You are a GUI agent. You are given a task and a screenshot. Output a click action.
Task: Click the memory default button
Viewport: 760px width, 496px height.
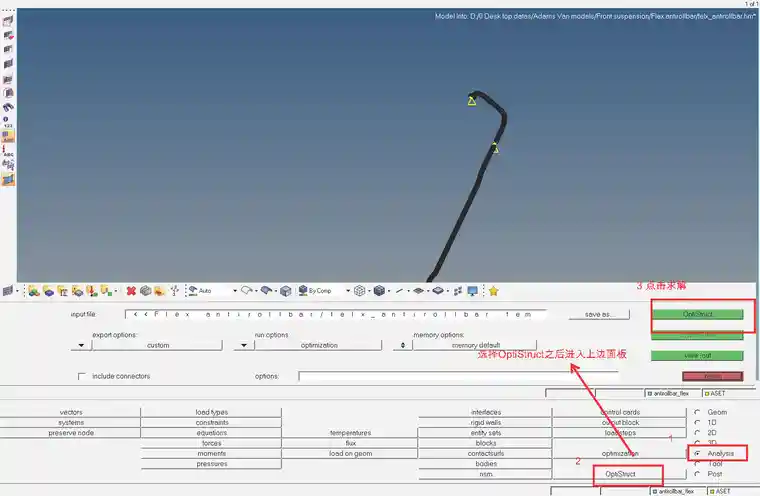(x=475, y=345)
